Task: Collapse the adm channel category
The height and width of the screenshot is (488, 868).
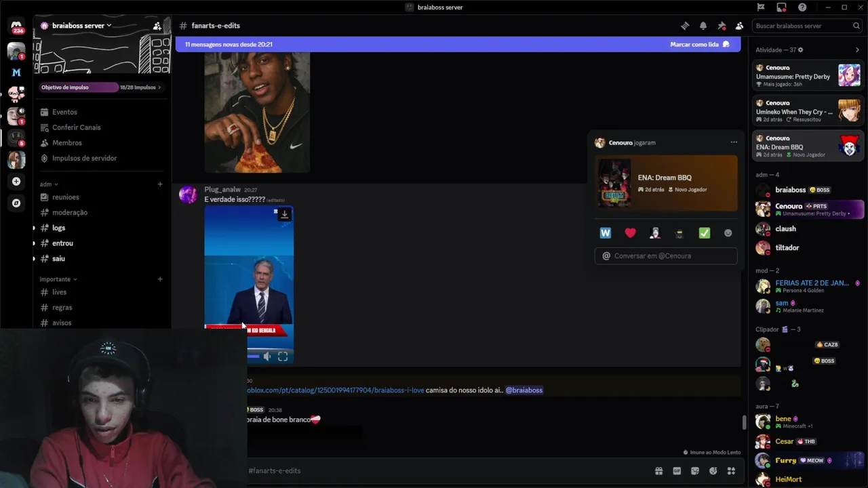Action: coord(49,184)
